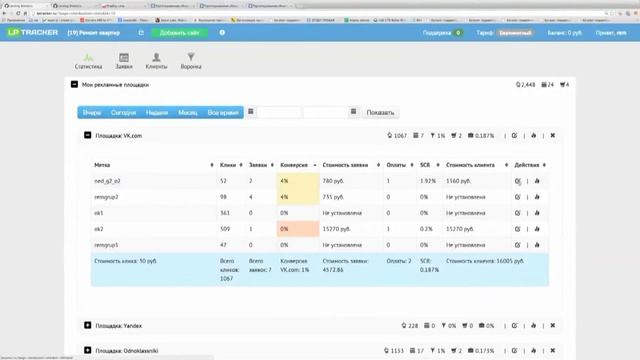Click the edit icon in the remgrup2 row
Image resolution: width=640 pixels, height=360 pixels.
click(x=518, y=197)
